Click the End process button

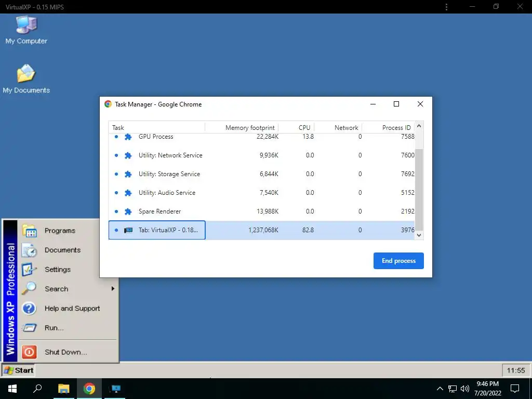[398, 261]
